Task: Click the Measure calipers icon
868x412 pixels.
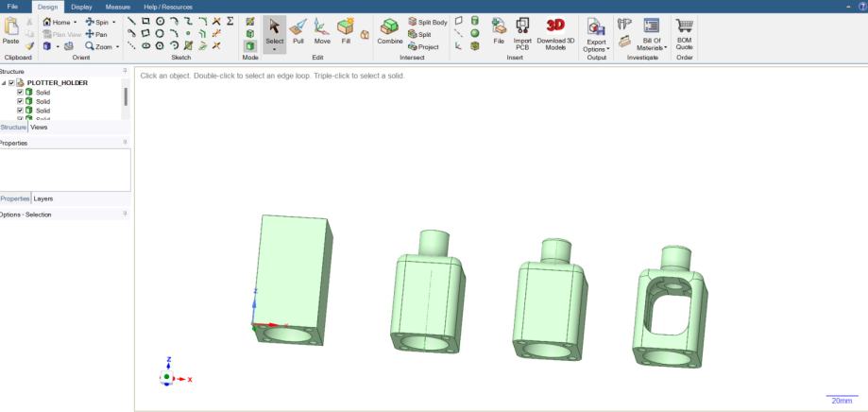Action: 624,24
